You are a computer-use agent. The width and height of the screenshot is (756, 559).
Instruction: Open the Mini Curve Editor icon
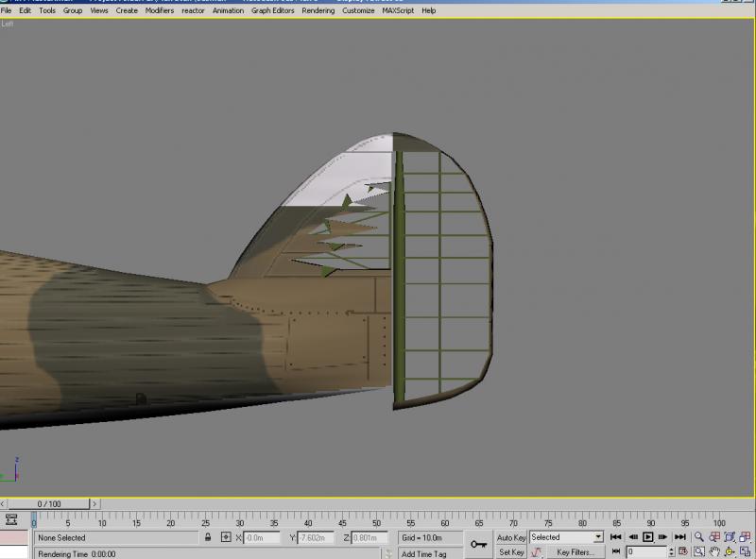11,519
